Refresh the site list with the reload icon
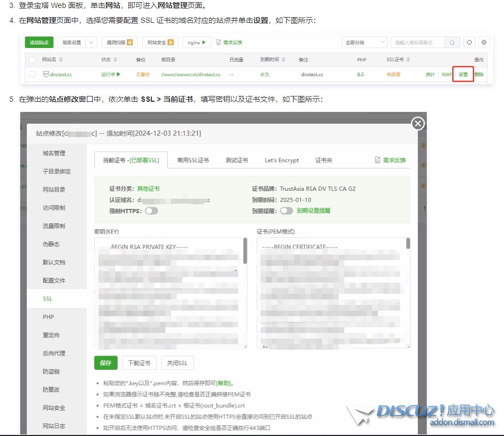Viewport: 504px width, 436px height. tap(469, 42)
